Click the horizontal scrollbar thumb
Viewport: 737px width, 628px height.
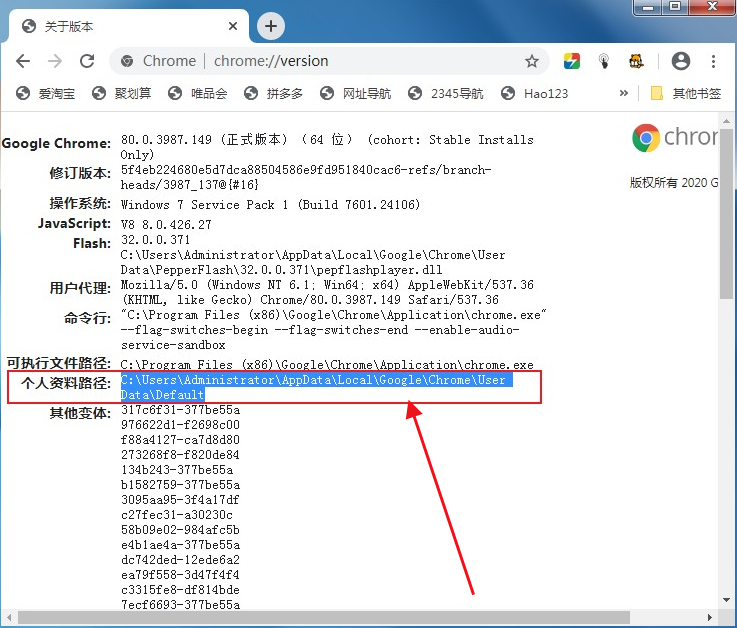[323, 617]
